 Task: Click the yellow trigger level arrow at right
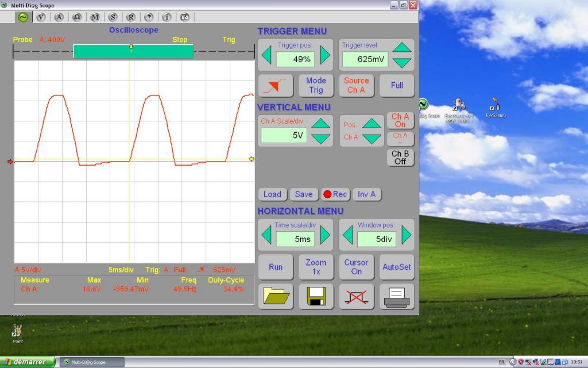coord(252,159)
